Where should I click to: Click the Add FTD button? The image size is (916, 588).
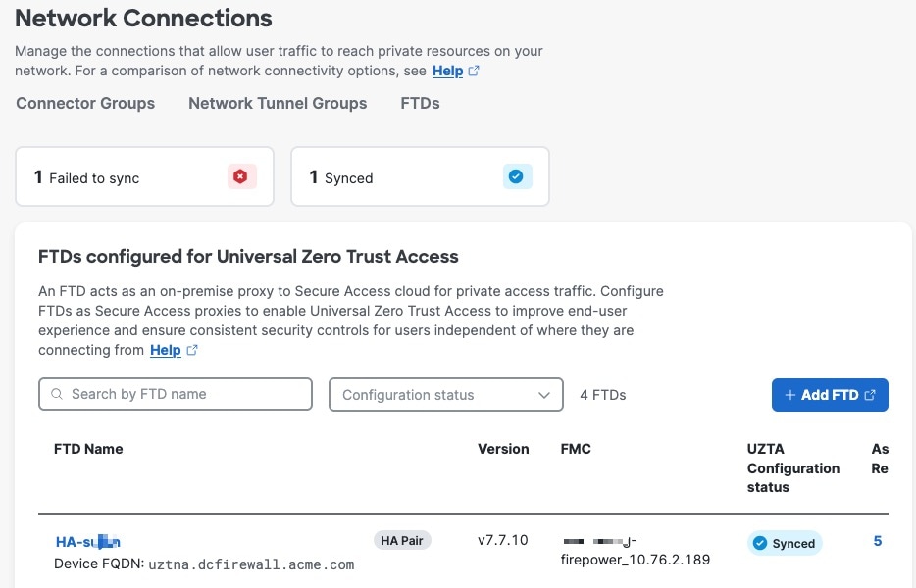click(830, 395)
